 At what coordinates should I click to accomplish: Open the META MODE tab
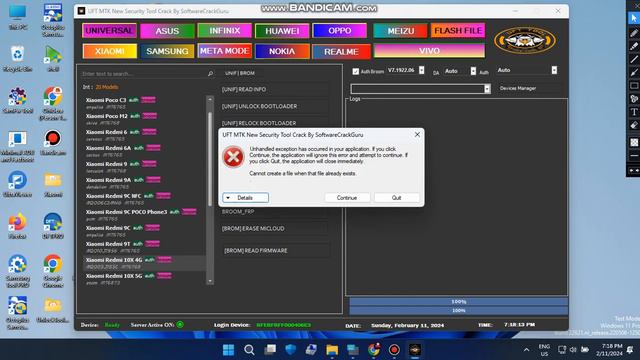tap(224, 51)
